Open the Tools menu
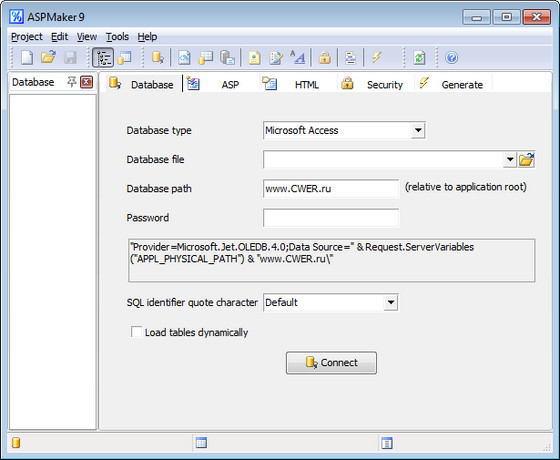Screen dimensions: 560x460 [x=117, y=37]
